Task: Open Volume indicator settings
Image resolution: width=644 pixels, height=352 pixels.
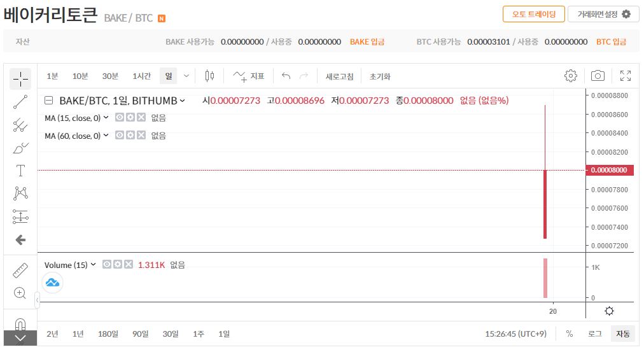Action: tap(118, 264)
